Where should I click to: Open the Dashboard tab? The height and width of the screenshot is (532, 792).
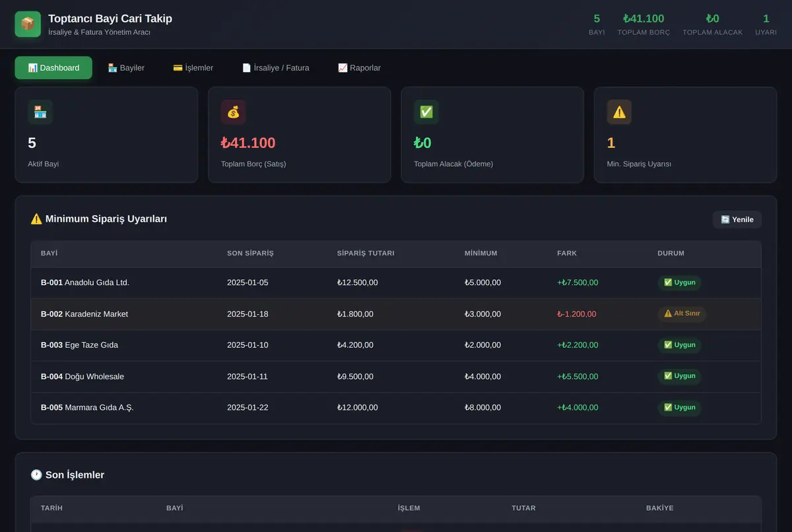[53, 68]
